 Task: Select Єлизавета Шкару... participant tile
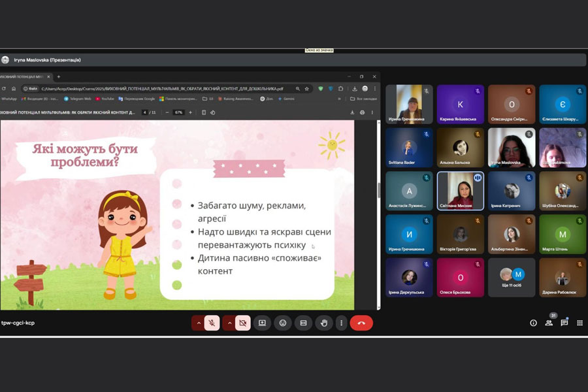coord(563,105)
